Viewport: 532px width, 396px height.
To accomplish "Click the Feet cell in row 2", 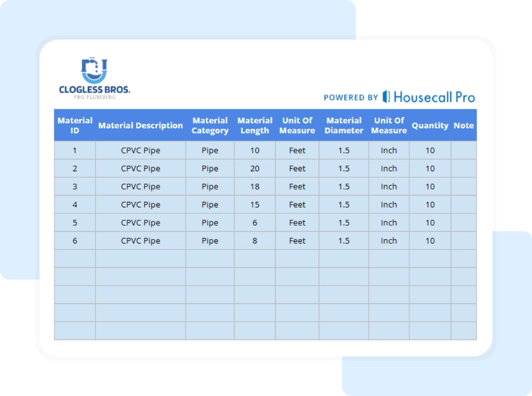I will tap(297, 168).
